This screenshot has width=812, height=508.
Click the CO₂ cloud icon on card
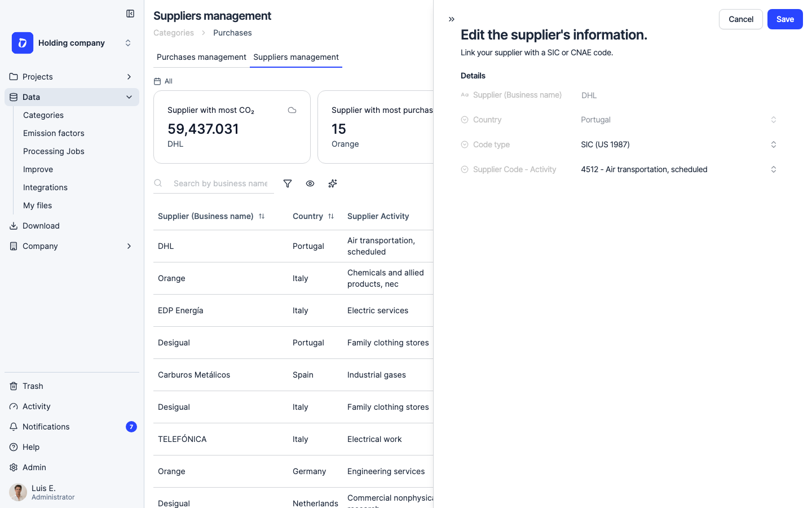292,110
